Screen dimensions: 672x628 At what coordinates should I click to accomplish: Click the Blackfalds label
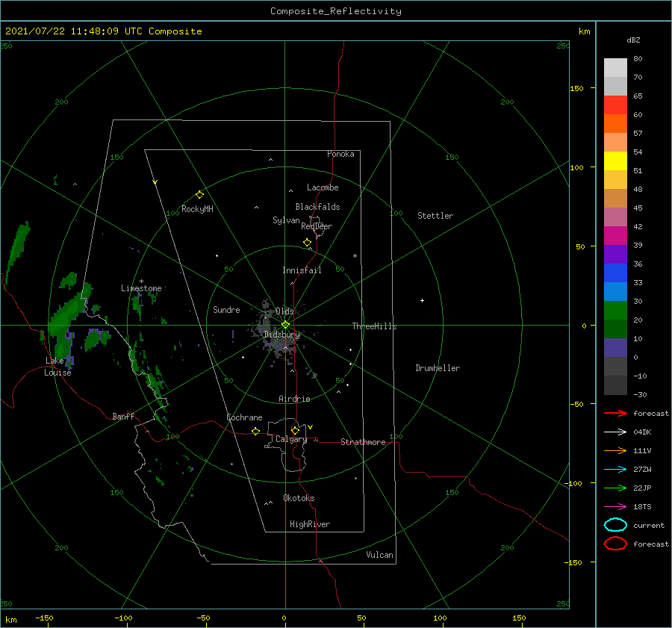click(317, 207)
